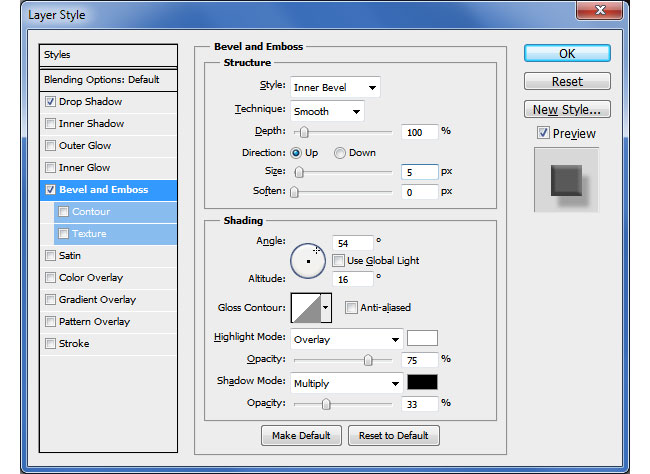Click the black Shadow Mode color swatch

pyautogui.click(x=422, y=382)
